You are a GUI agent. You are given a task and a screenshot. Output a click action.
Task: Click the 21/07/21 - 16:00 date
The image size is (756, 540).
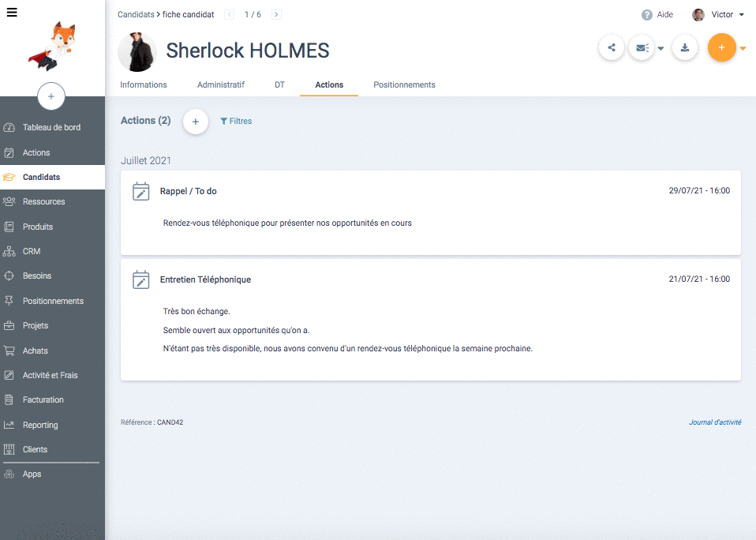click(x=699, y=279)
